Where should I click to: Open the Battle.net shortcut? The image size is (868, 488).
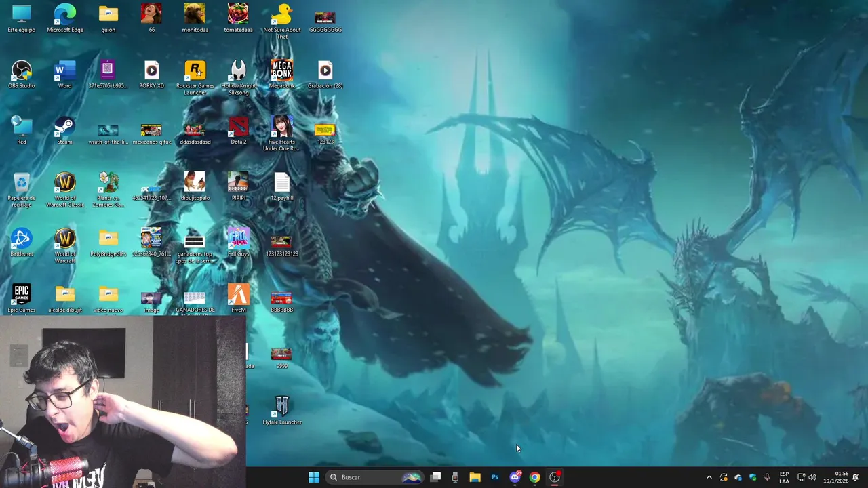(x=22, y=243)
